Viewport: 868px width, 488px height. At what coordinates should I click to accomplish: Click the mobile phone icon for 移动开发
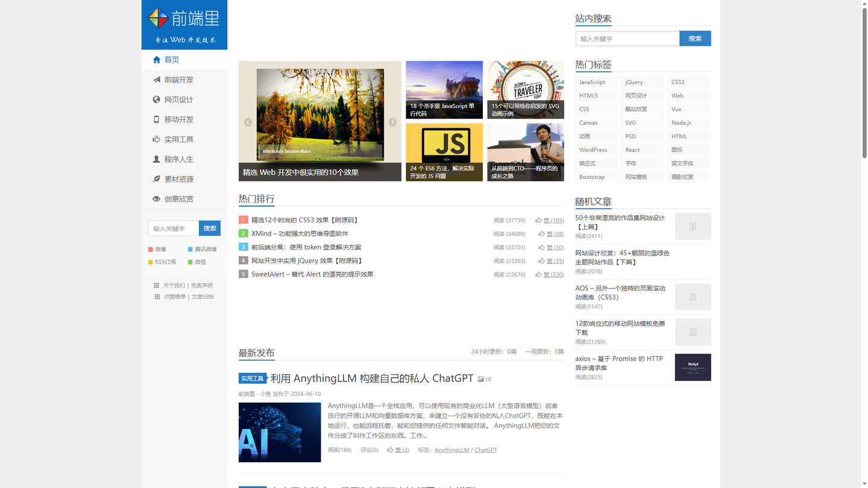pyautogui.click(x=157, y=119)
